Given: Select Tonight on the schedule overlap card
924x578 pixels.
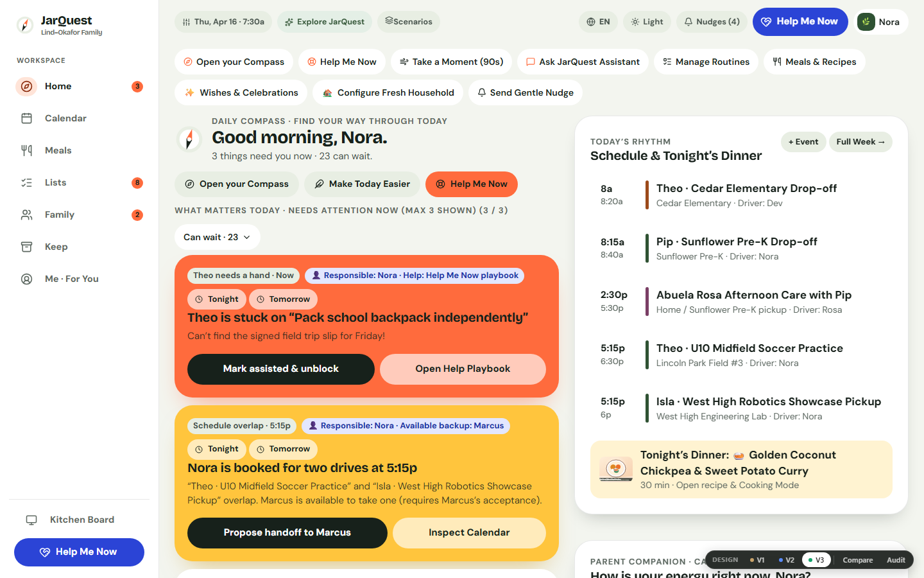Looking at the screenshot, I should tap(217, 449).
